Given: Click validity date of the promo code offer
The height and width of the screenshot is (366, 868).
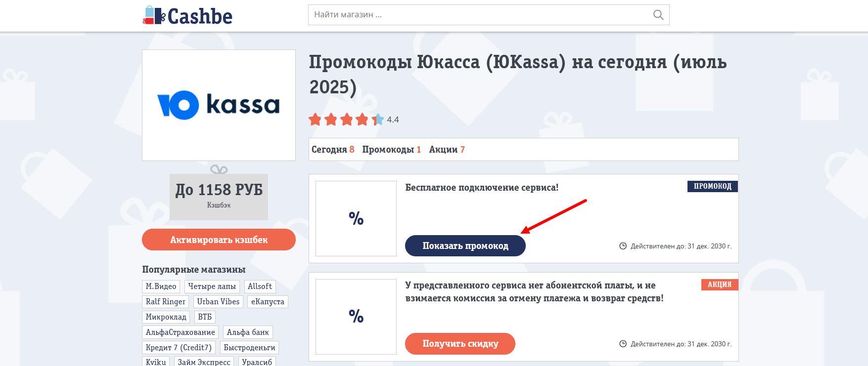Looking at the screenshot, I should tap(681, 246).
